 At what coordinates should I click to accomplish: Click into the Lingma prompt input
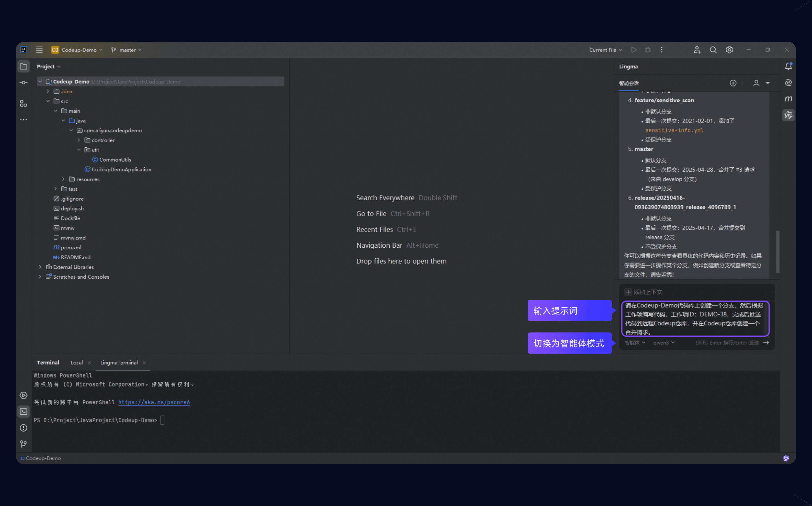[x=695, y=319]
